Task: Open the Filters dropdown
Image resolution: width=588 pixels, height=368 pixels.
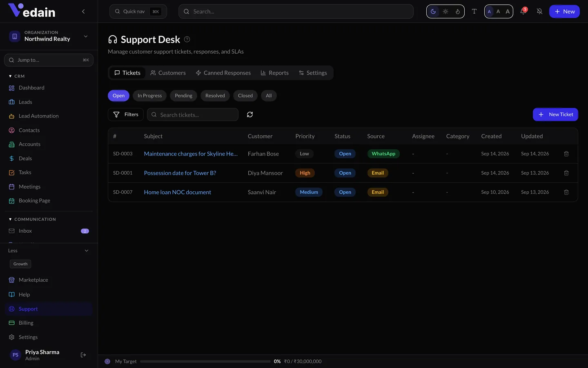Action: 126,114
